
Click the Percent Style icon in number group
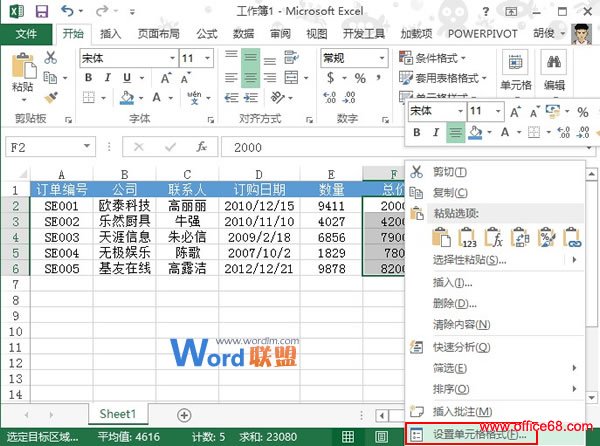click(360, 78)
